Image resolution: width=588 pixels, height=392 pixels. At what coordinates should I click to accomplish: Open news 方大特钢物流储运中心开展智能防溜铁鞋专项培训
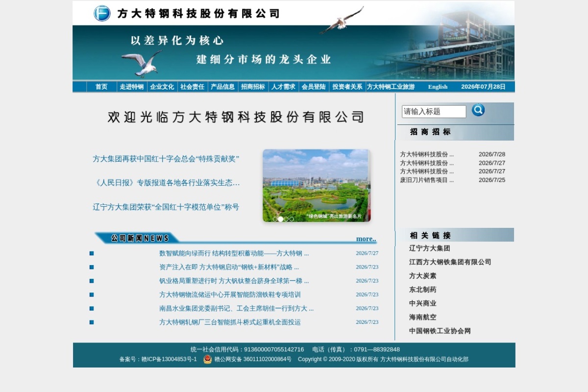tap(230, 294)
